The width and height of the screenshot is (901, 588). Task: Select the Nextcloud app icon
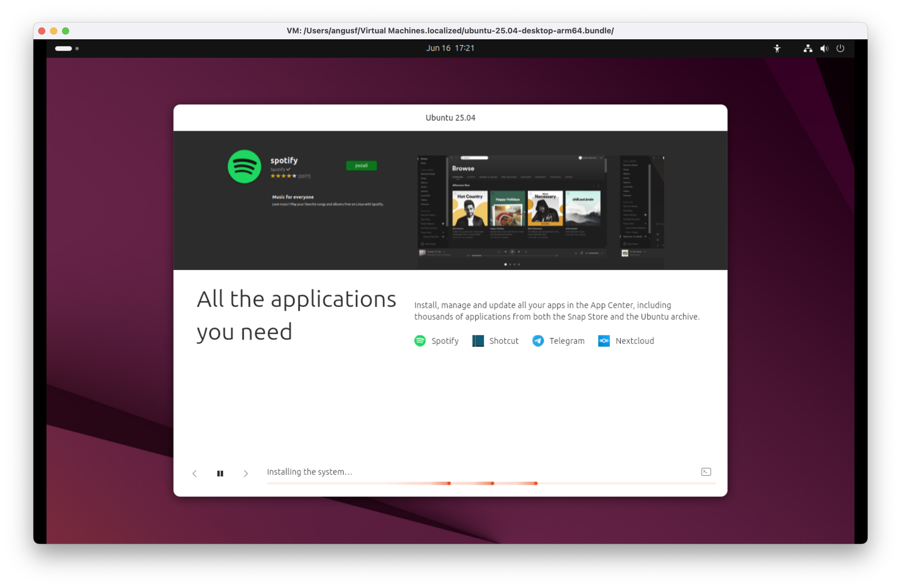click(x=604, y=340)
